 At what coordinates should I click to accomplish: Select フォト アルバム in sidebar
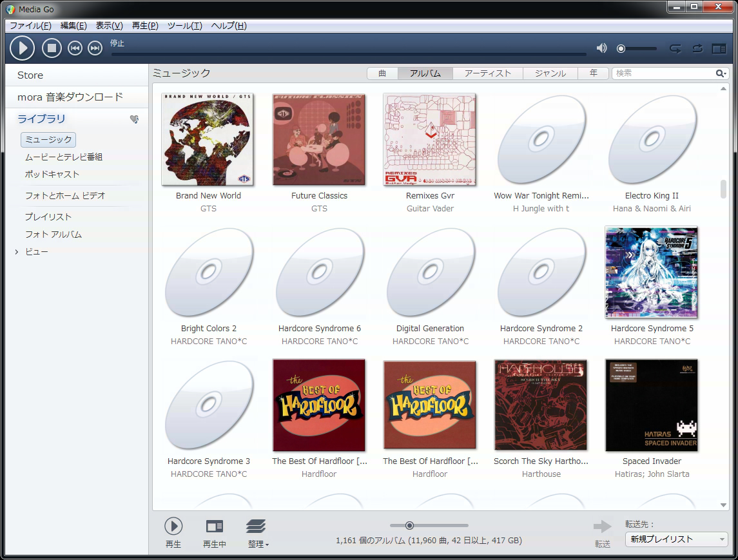pyautogui.click(x=53, y=235)
